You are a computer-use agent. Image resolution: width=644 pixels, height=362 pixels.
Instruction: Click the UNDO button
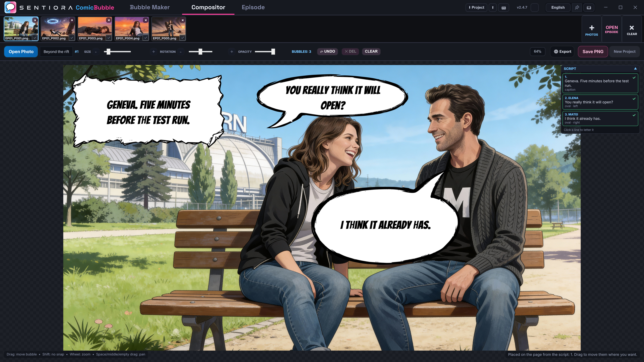(x=328, y=51)
